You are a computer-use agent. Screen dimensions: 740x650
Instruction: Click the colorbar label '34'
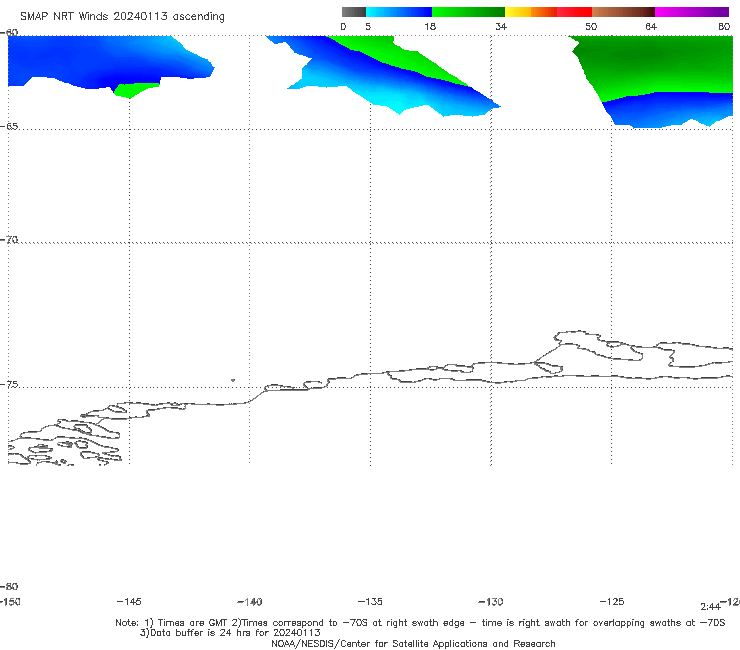coord(501,26)
